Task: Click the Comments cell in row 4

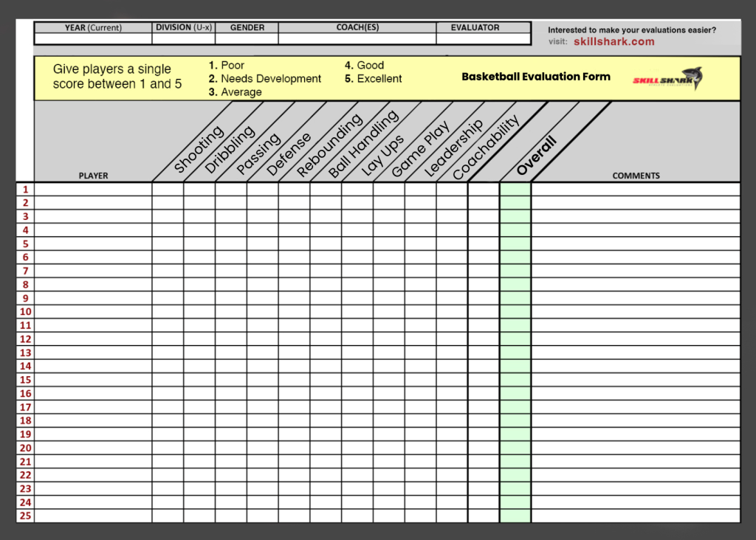Action: coord(636,230)
